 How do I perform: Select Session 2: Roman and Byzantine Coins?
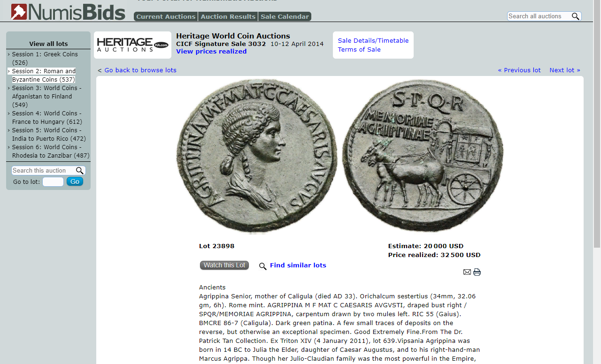44,75
